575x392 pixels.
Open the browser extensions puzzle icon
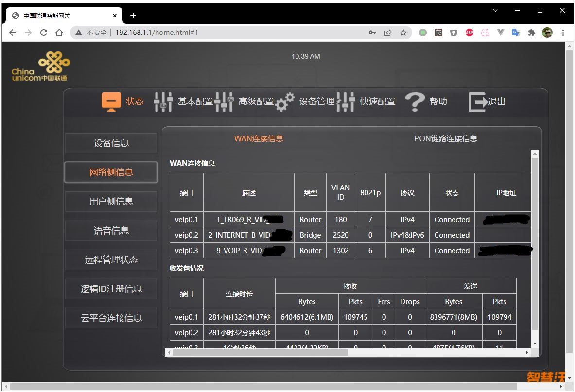pyautogui.click(x=531, y=33)
